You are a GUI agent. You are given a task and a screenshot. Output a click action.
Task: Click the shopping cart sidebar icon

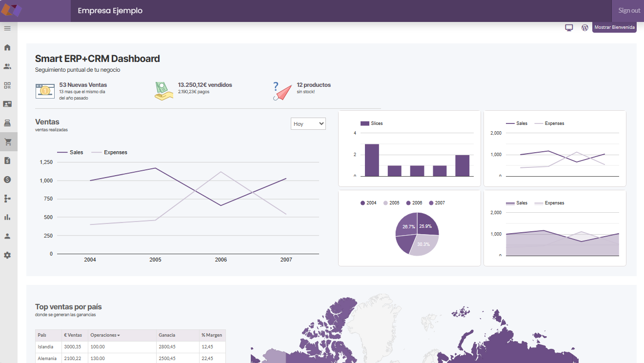click(7, 142)
